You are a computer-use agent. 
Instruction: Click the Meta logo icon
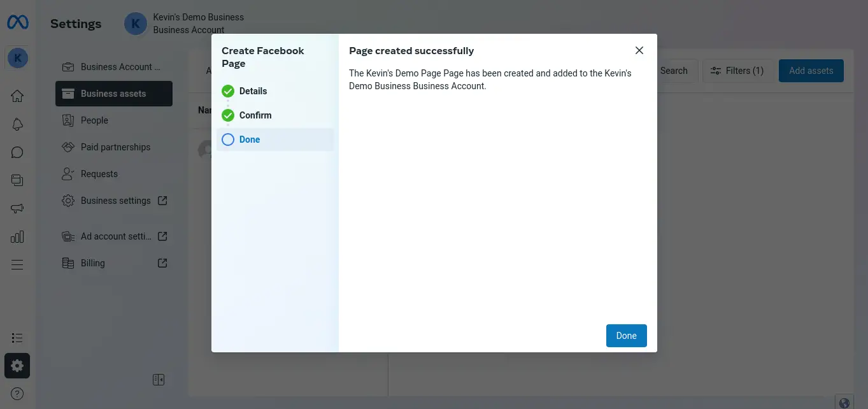[17, 23]
